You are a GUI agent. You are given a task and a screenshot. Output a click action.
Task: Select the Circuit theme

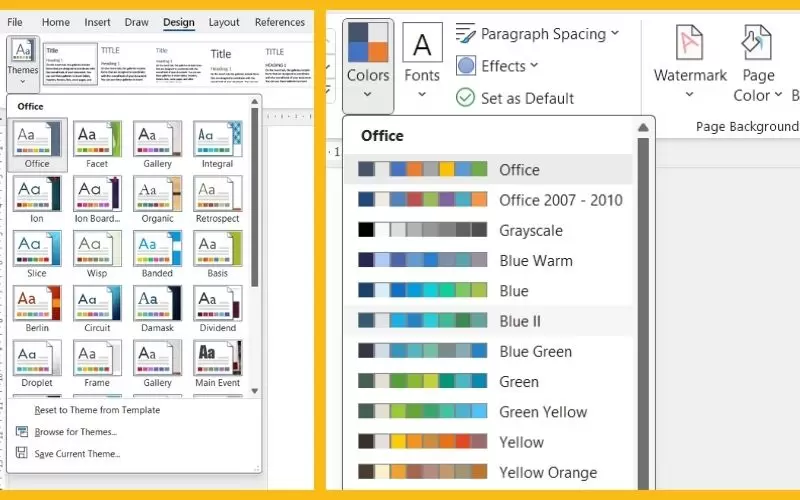[97, 308]
